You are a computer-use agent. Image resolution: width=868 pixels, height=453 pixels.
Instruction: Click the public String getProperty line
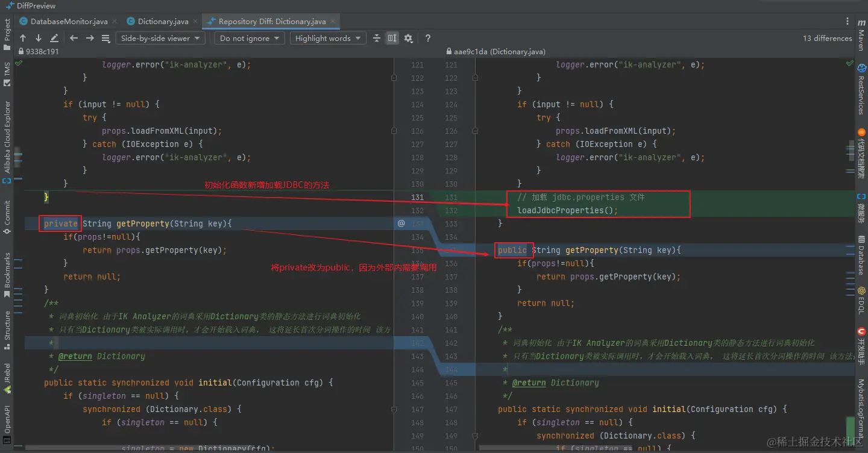tap(589, 250)
